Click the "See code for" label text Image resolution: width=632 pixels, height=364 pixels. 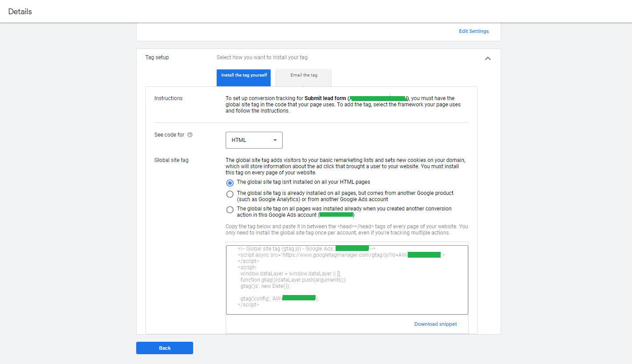point(169,135)
